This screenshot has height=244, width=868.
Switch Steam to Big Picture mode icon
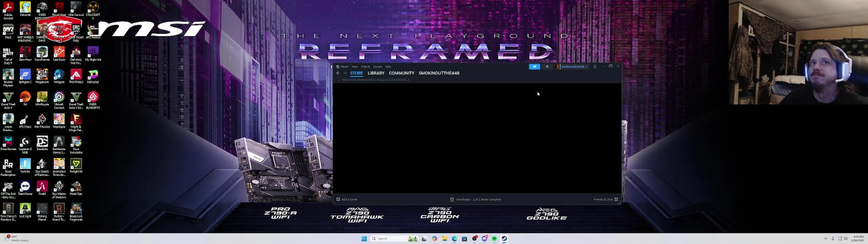pyautogui.click(x=594, y=67)
